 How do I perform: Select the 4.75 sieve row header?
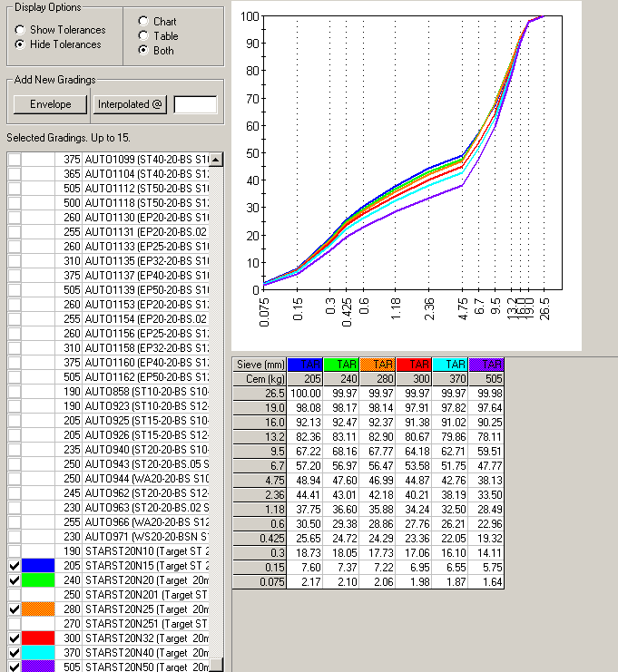click(260, 480)
